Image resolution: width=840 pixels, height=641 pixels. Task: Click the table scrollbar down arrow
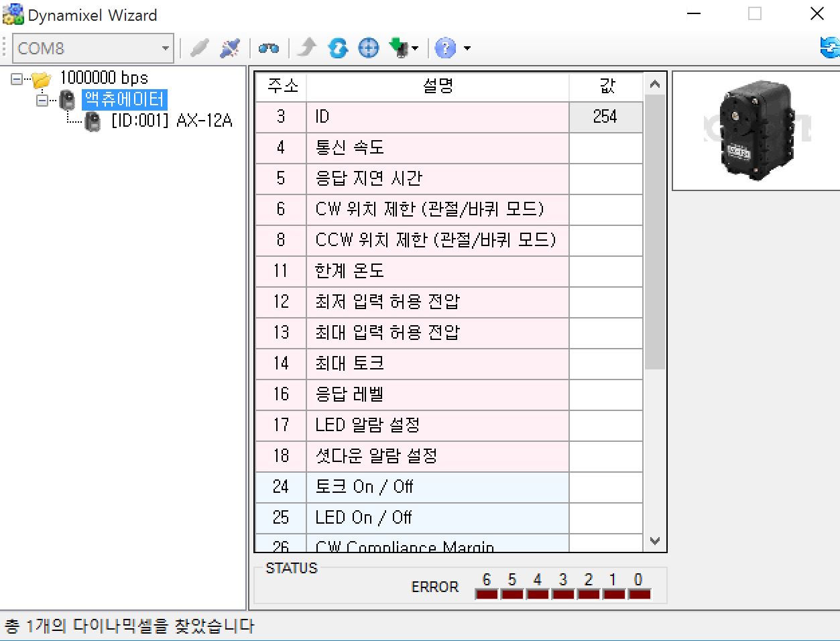[x=655, y=540]
